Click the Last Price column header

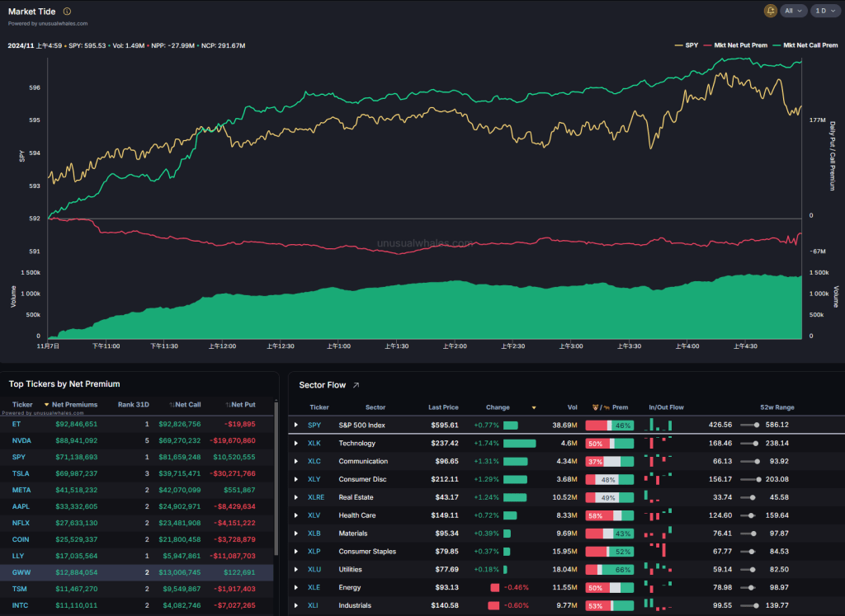(x=442, y=407)
